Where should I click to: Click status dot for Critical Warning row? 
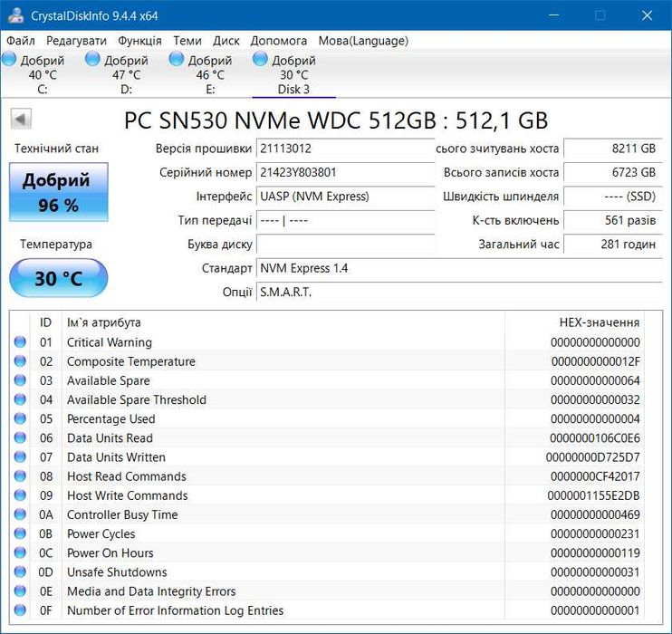(20, 341)
